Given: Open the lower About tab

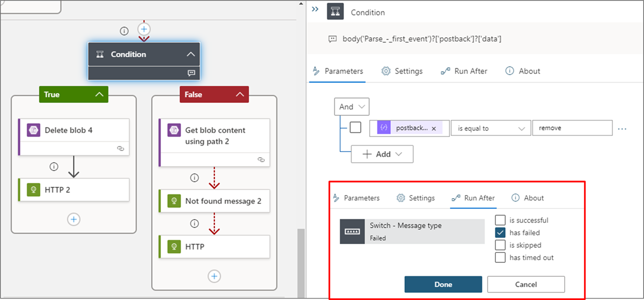Looking at the screenshot, I should [528, 198].
